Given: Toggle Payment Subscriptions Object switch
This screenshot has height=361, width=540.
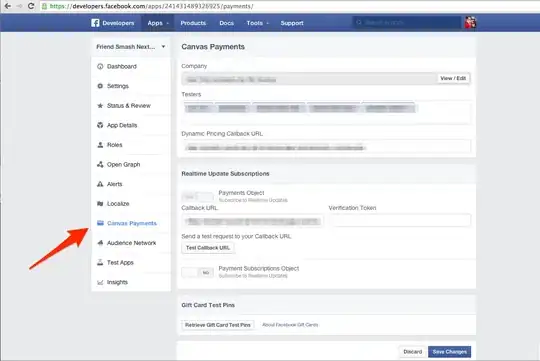Looking at the screenshot, I should 197,272.
